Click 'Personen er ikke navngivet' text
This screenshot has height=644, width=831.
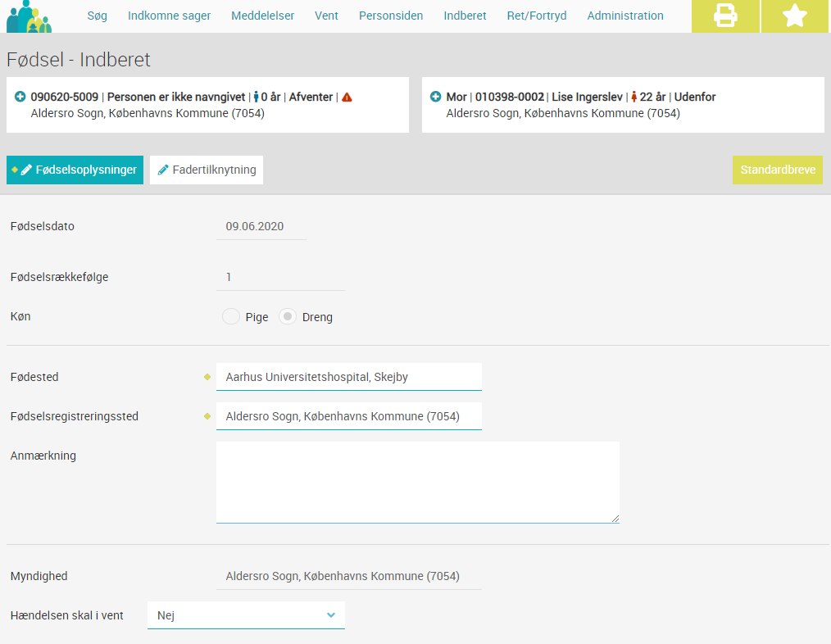coord(176,97)
